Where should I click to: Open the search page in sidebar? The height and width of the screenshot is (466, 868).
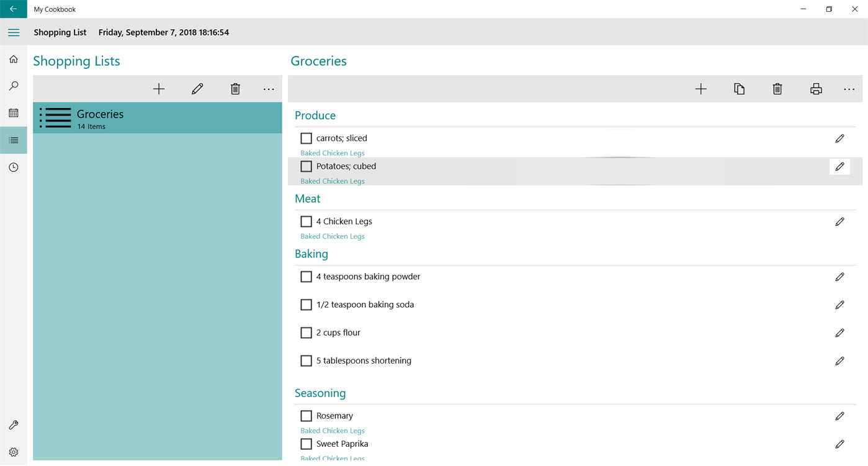point(14,86)
